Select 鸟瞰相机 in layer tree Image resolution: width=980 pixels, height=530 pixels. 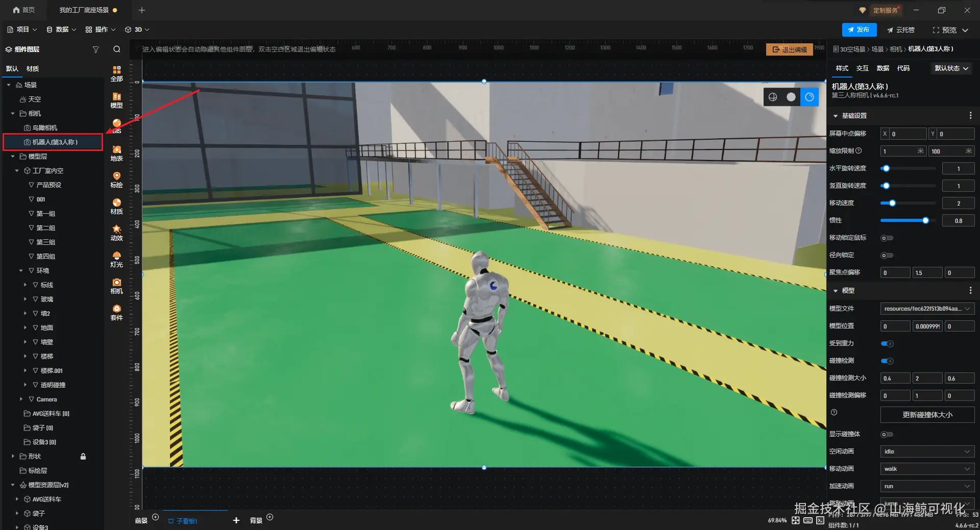(45, 128)
